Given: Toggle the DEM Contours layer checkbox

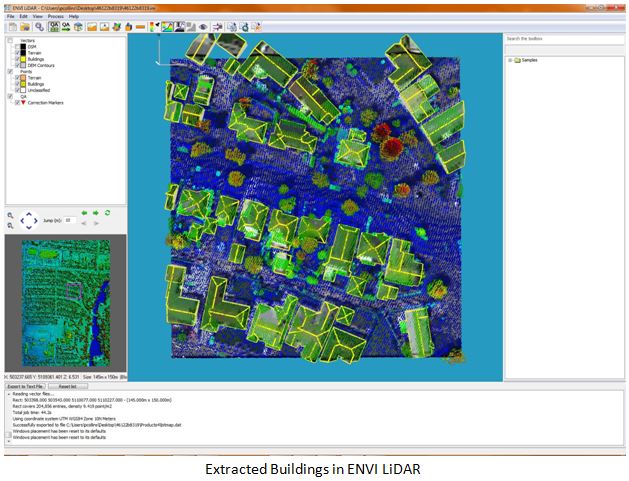Looking at the screenshot, I should click(x=18, y=65).
